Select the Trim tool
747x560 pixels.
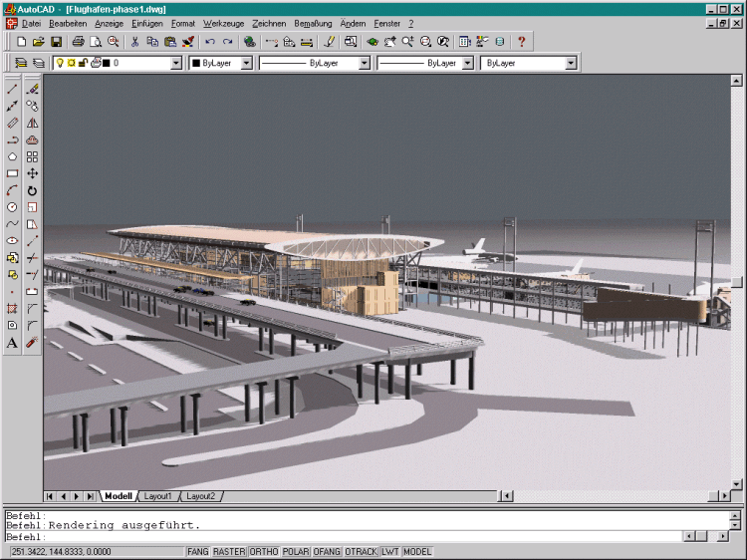pyautogui.click(x=33, y=258)
